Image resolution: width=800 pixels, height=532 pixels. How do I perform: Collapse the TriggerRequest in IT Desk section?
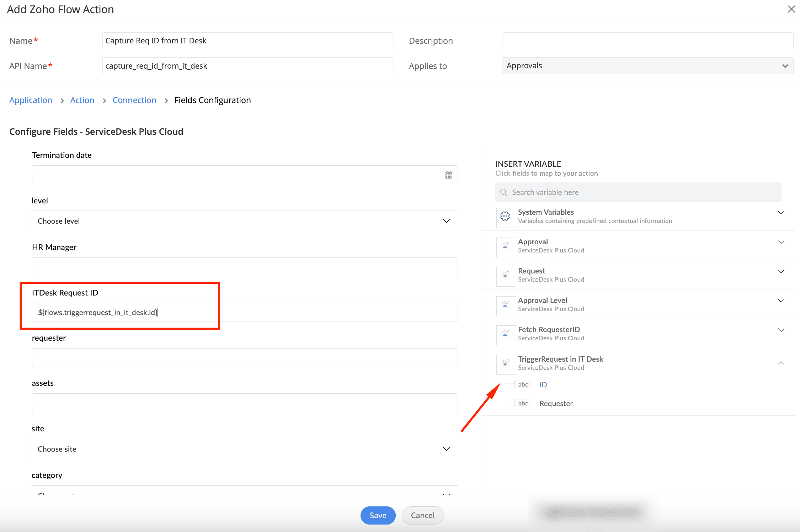tap(781, 363)
